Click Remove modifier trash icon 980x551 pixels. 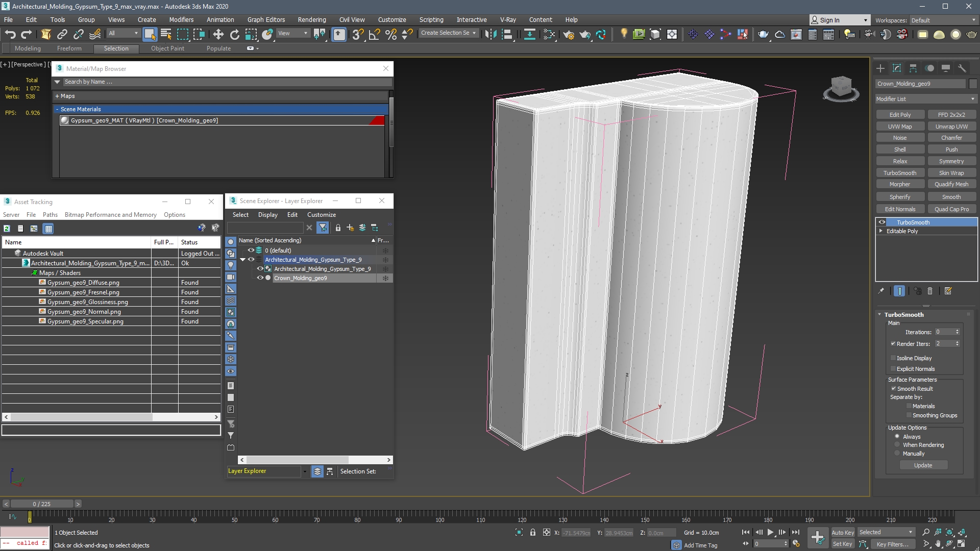[930, 291]
